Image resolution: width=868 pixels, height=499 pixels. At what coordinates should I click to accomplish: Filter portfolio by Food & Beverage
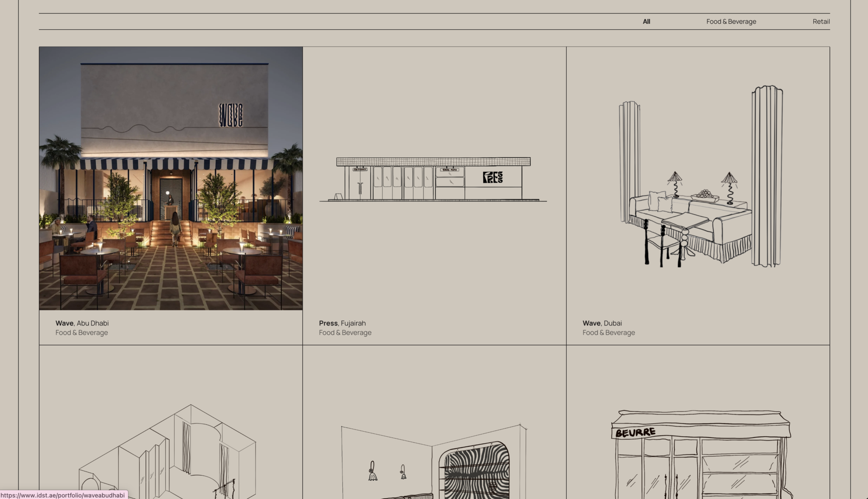coord(731,22)
